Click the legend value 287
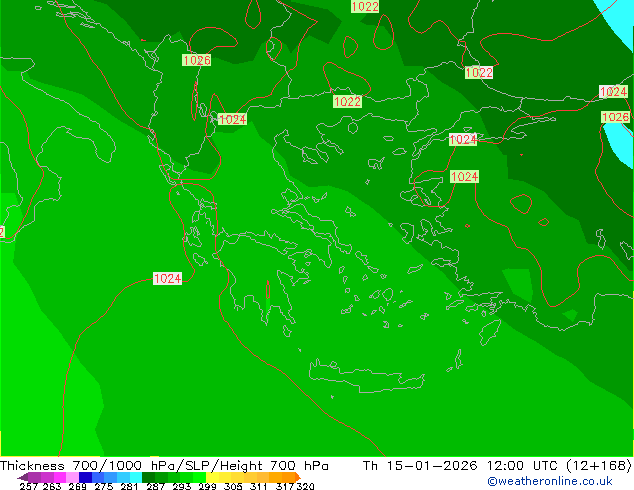The image size is (634, 490). pyautogui.click(x=155, y=486)
